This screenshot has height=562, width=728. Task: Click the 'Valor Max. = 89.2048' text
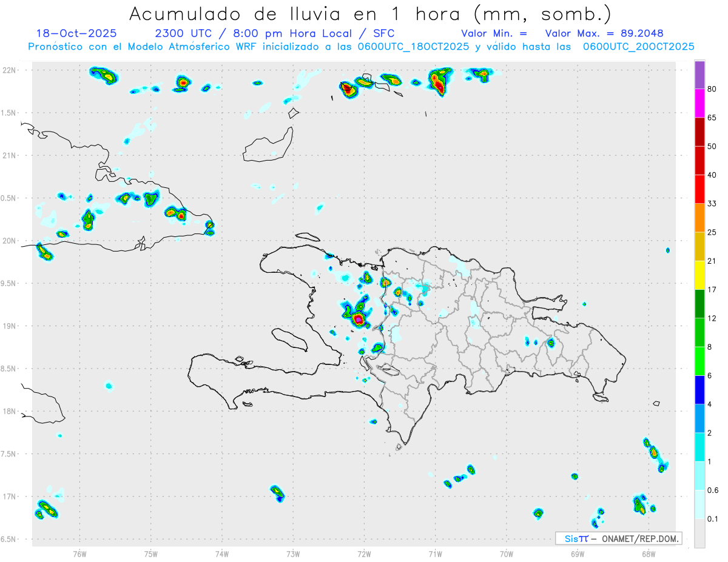(x=604, y=33)
